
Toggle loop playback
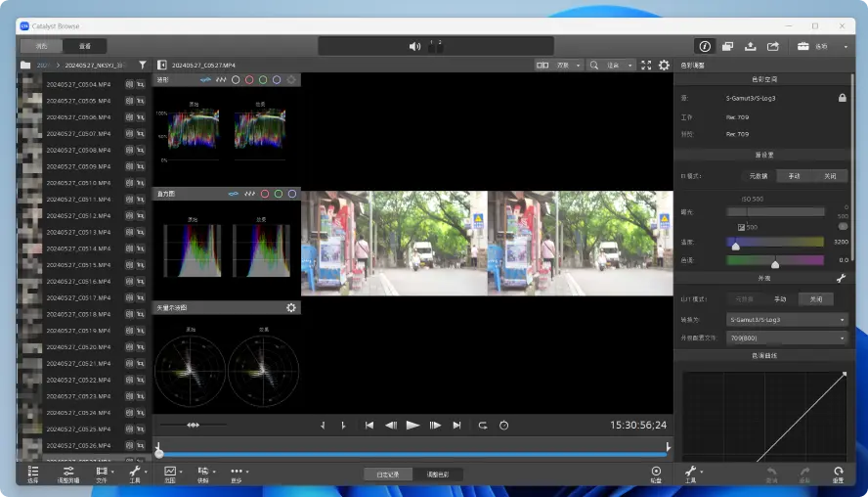[483, 425]
